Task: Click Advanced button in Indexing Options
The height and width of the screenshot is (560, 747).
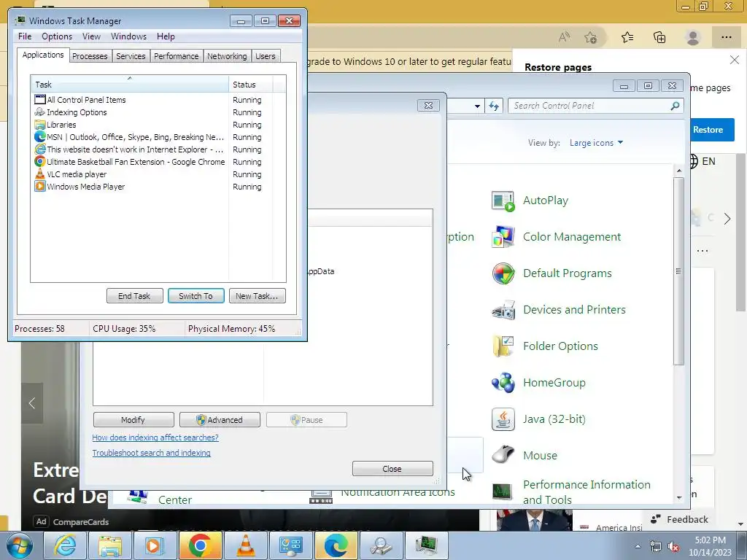Action: click(x=220, y=419)
